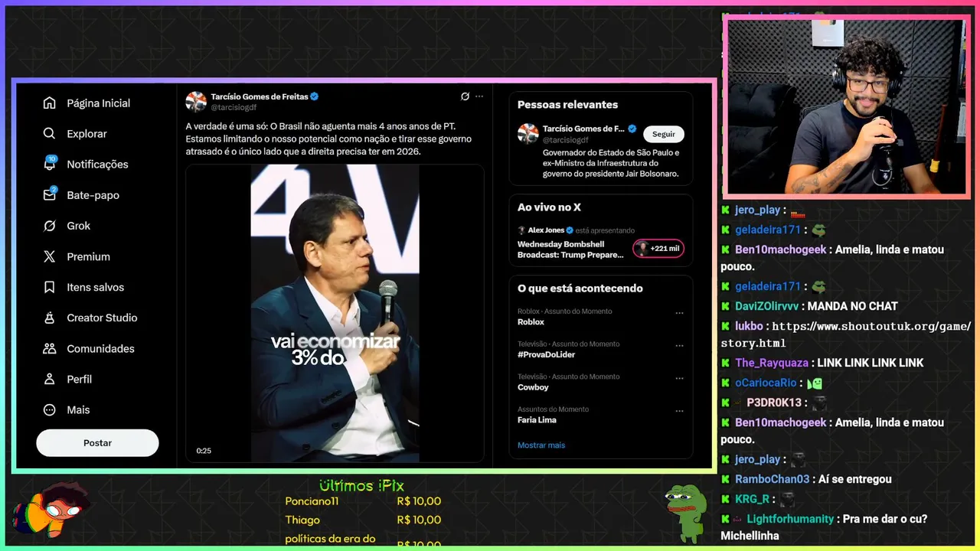
Task: Select Itens salvos menu label
Action: [95, 287]
